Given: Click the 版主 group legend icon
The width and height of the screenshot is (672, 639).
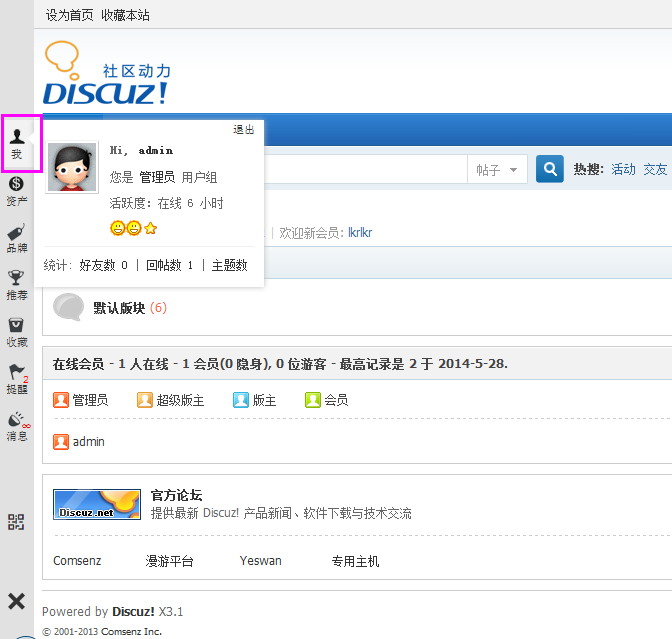Looking at the screenshot, I should (241, 400).
